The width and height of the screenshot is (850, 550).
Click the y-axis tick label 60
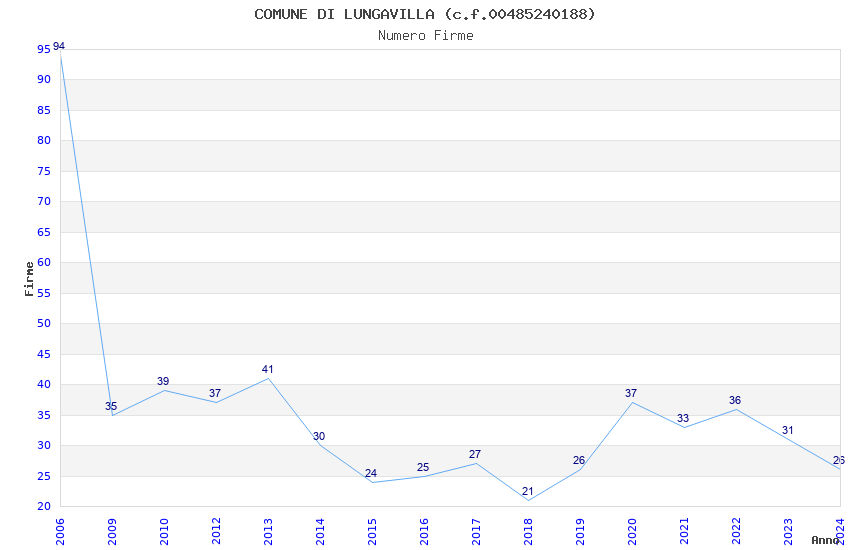44,262
